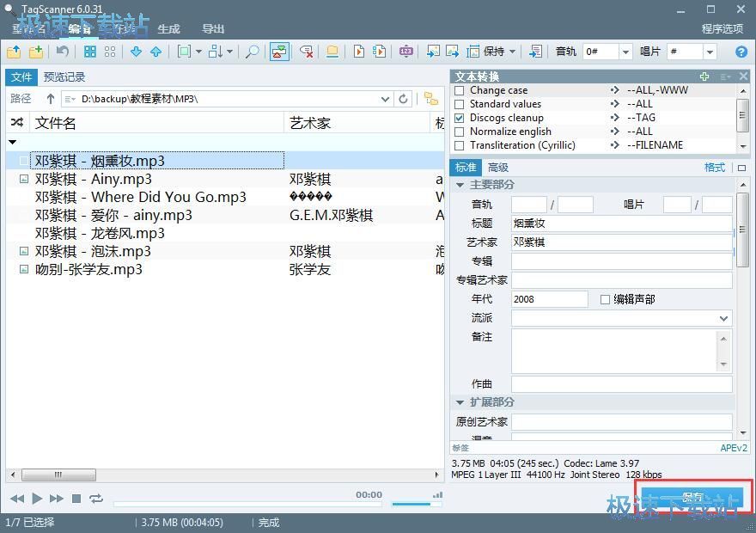Click the add folder icon with plus
The width and height of the screenshot is (756, 533).
36,52
